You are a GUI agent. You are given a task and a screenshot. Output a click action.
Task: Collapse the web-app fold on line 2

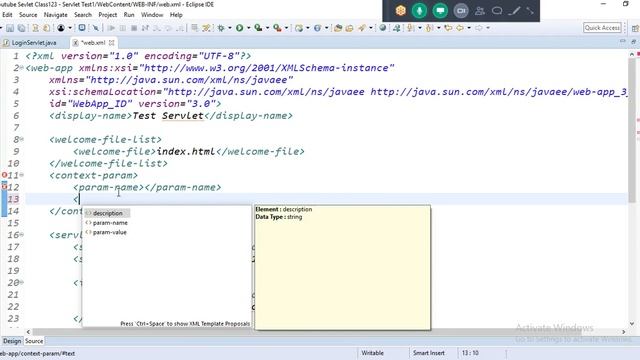coord(22,68)
